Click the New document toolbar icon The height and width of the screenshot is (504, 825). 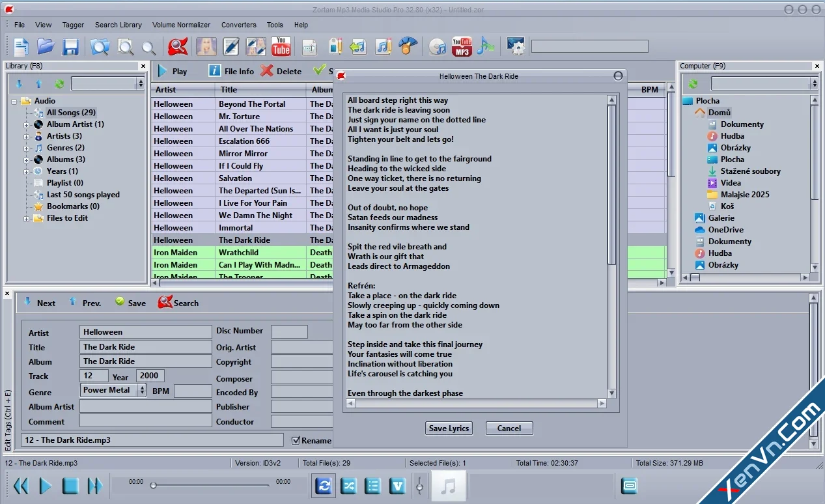point(21,47)
